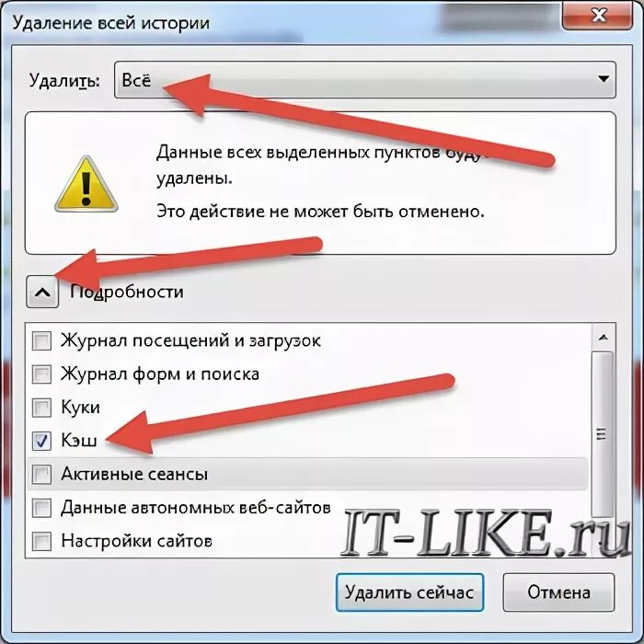Screen dimensions: 644x644
Task: Click the details list scrollbar thumb
Action: [x=603, y=434]
